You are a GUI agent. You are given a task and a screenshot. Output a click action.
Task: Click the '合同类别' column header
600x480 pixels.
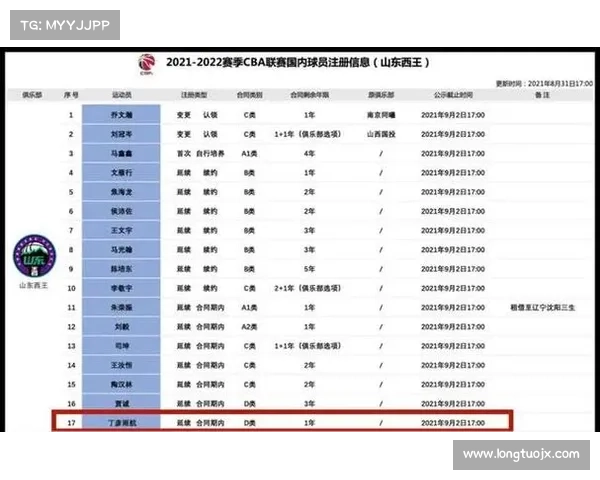pyautogui.click(x=249, y=95)
